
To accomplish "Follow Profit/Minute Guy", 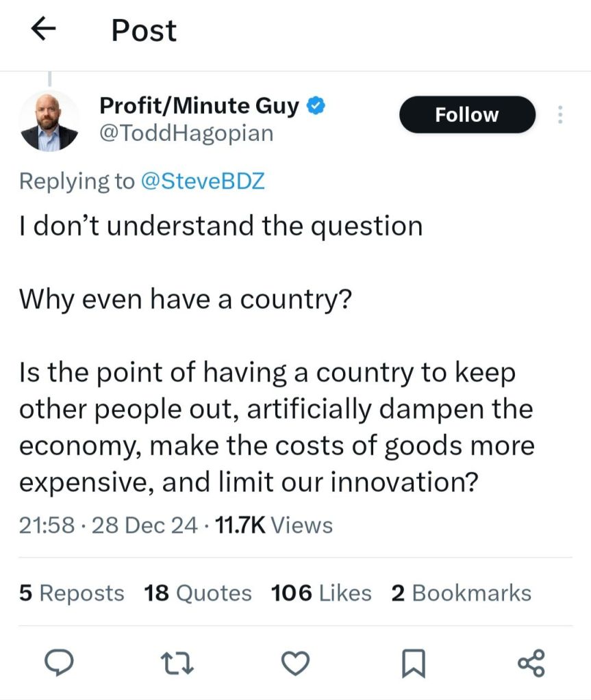I will pyautogui.click(x=466, y=115).
